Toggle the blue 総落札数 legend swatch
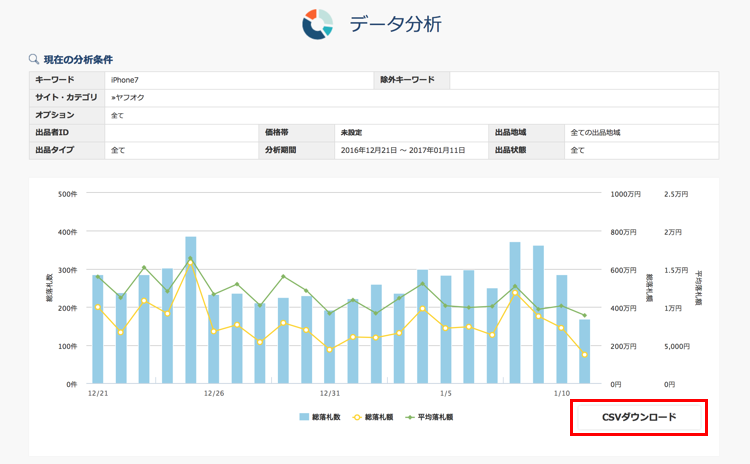 click(306, 416)
